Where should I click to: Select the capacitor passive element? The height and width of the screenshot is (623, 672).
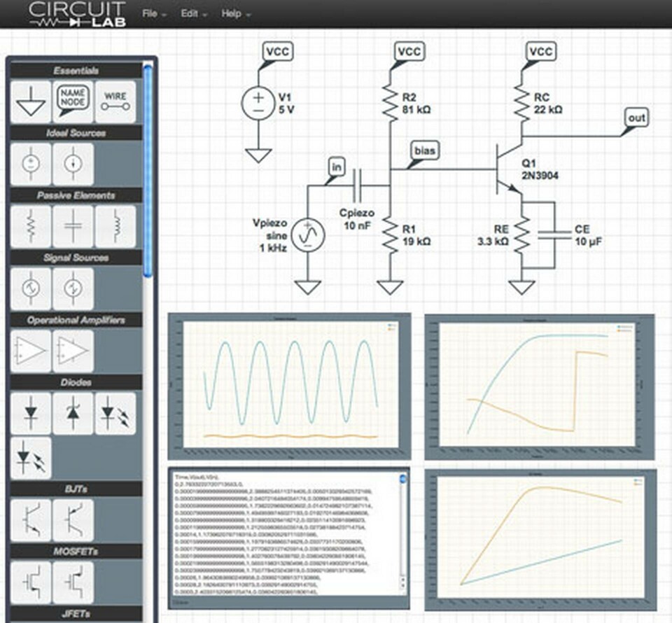[x=73, y=226]
